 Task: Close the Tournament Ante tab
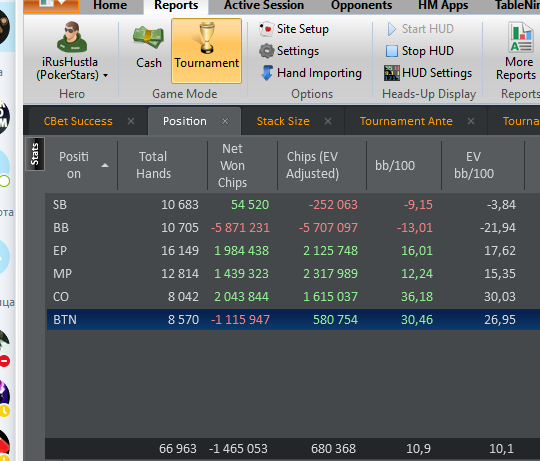[x=471, y=121]
